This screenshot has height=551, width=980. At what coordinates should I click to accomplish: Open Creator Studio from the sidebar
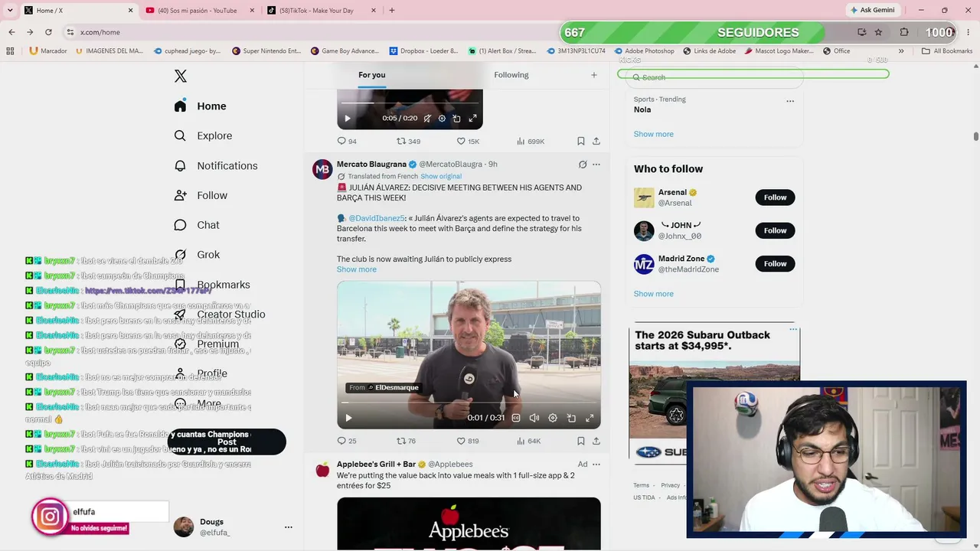coord(220,315)
